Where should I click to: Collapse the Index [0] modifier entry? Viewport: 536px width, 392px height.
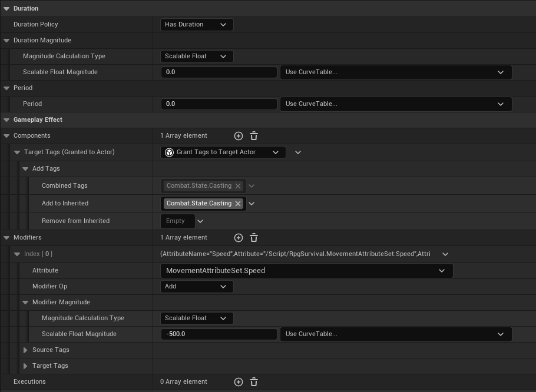point(17,254)
